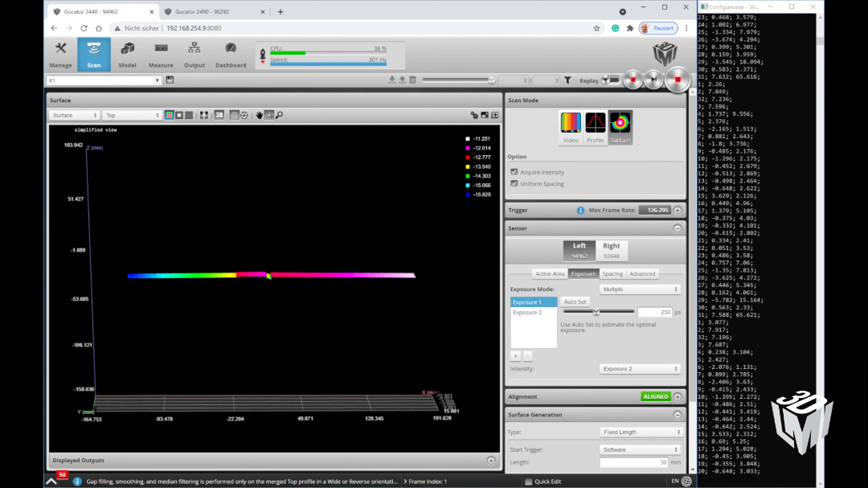Viewport: 868px width, 488px height.
Task: Click the viewer snapshot camera icon
Action: 485,115
